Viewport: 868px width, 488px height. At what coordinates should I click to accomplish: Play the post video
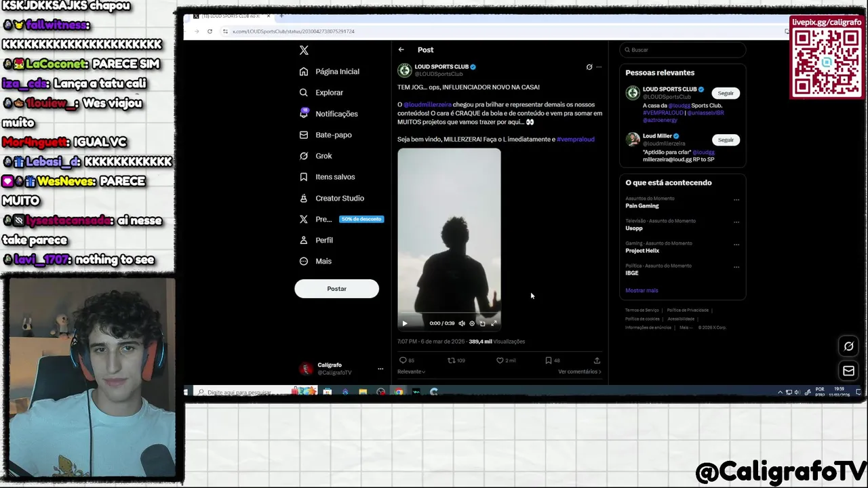[x=405, y=323]
